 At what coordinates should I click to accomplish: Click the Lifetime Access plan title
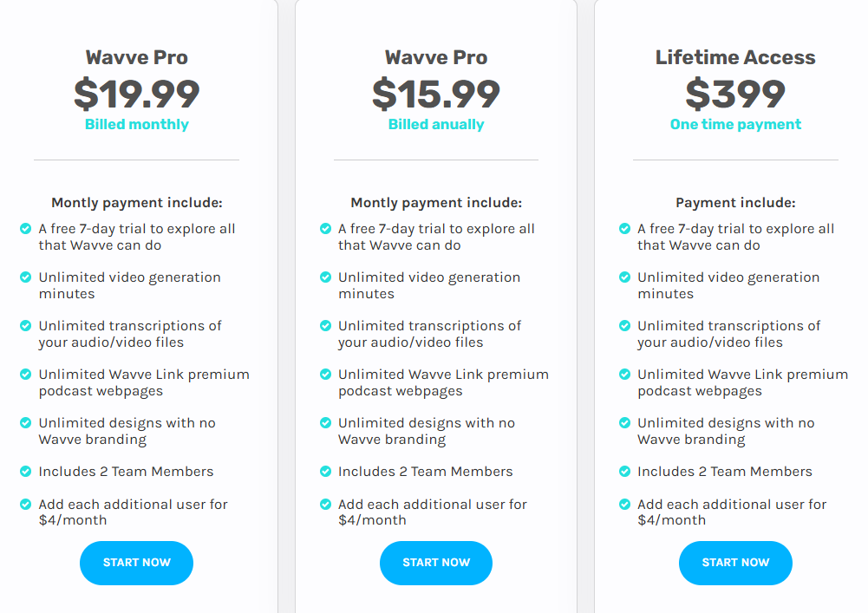coord(735,57)
